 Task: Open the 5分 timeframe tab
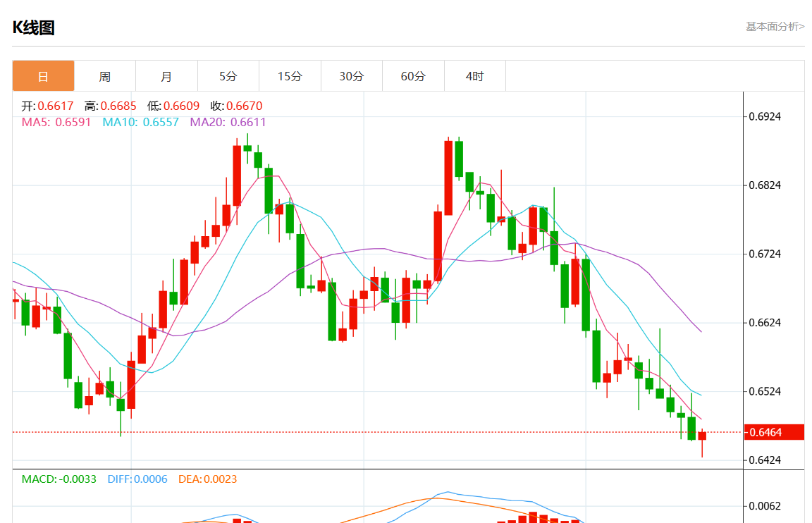228,76
